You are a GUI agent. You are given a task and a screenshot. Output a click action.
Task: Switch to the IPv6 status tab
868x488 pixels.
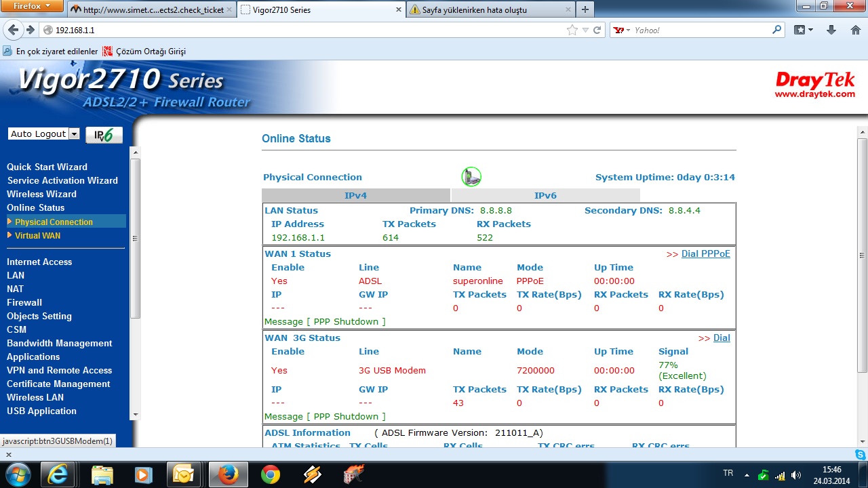point(545,195)
